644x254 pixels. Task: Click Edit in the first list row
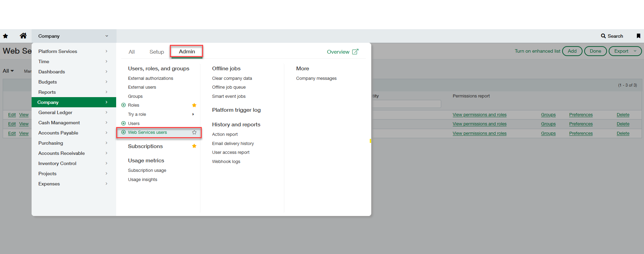(12, 115)
